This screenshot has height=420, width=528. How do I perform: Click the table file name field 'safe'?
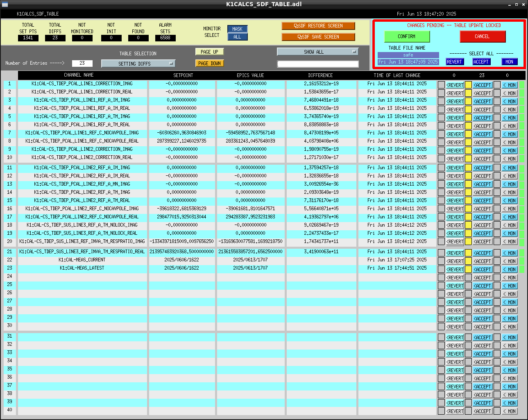[x=408, y=55]
